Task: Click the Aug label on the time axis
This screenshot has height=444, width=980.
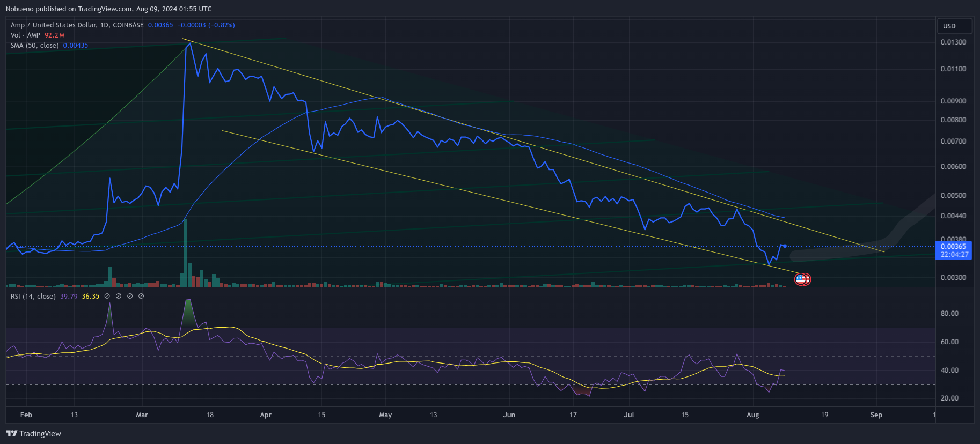Action: click(753, 415)
